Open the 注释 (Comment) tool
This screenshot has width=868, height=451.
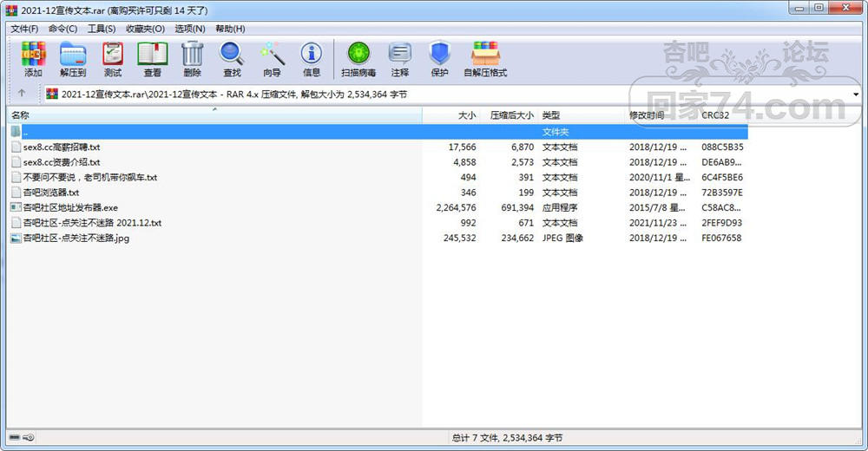399,59
